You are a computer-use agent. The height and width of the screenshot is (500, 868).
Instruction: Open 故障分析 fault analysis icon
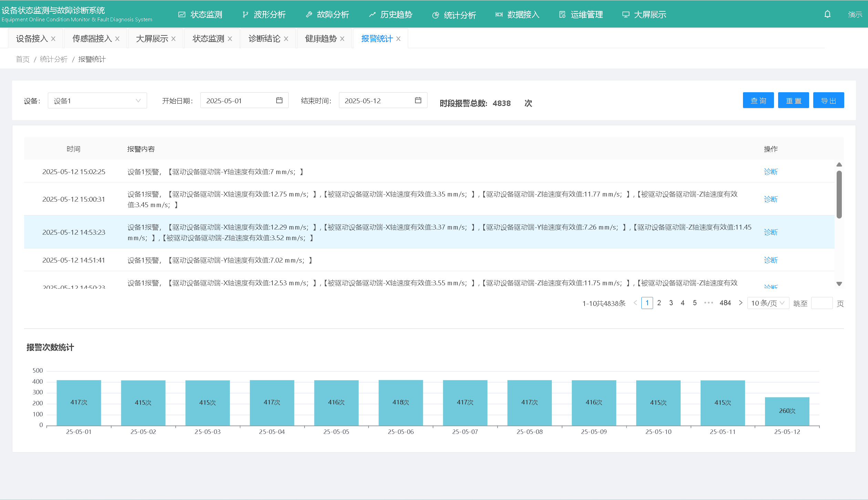(308, 14)
